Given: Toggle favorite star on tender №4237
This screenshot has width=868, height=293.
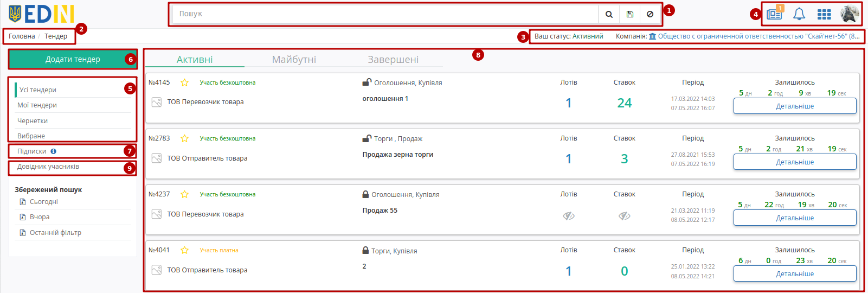Looking at the screenshot, I should pos(184,194).
